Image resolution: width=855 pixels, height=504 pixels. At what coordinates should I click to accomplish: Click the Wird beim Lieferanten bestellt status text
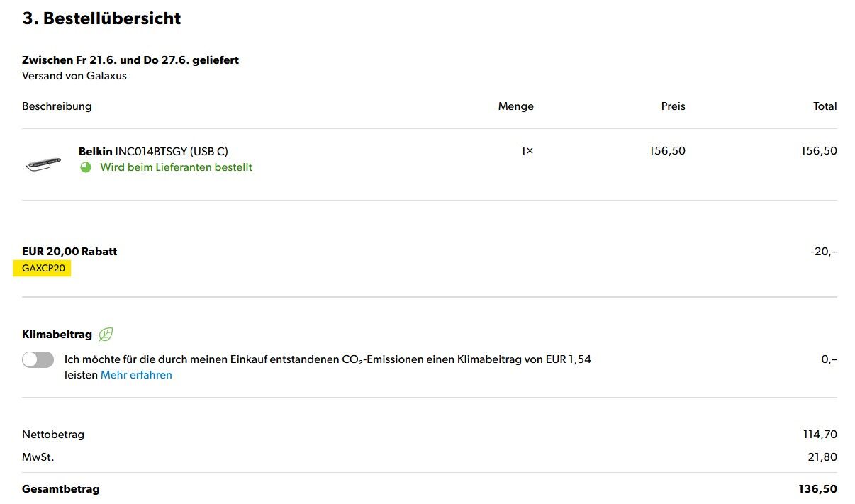point(176,167)
